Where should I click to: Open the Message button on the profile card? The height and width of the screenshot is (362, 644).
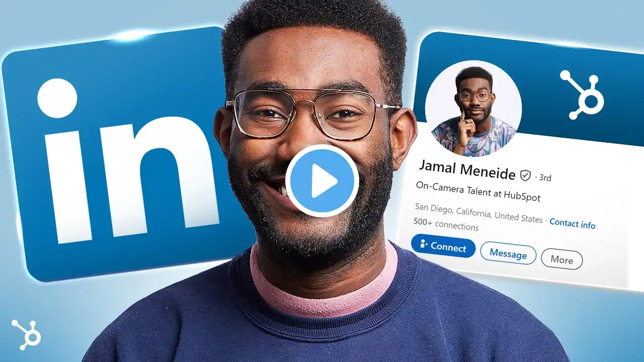(x=508, y=253)
